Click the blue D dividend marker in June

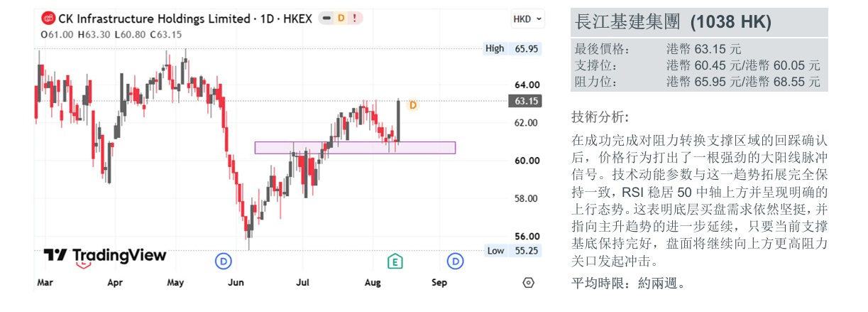224,262
